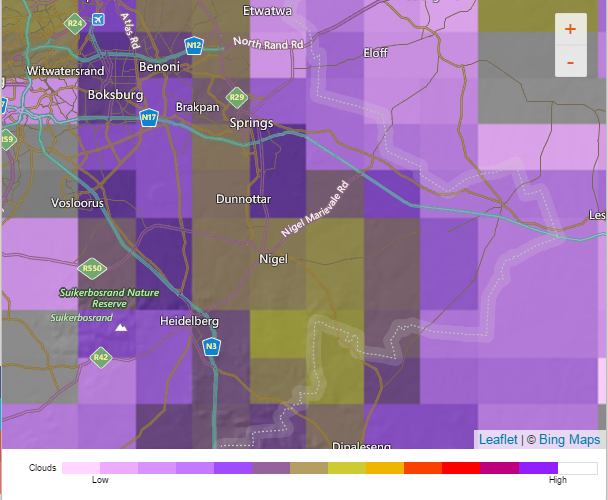
Task: Click the Springs town label
Action: (251, 123)
